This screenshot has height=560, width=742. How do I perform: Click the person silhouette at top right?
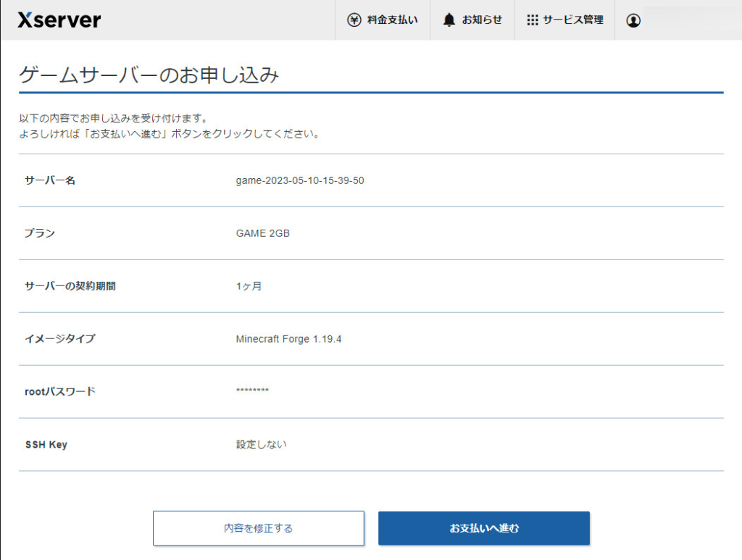633,20
